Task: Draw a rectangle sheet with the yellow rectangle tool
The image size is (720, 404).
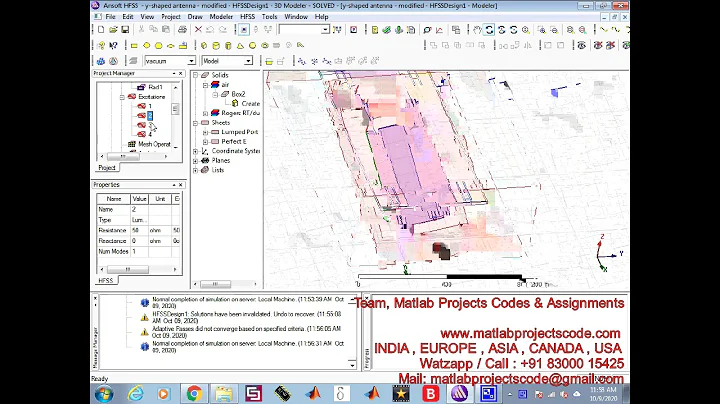Action: point(134,45)
